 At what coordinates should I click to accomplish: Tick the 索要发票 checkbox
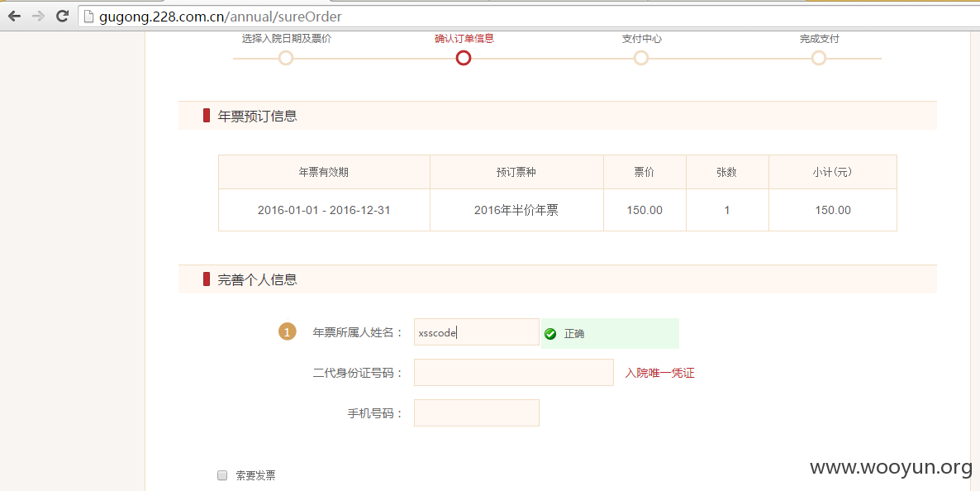pyautogui.click(x=222, y=475)
